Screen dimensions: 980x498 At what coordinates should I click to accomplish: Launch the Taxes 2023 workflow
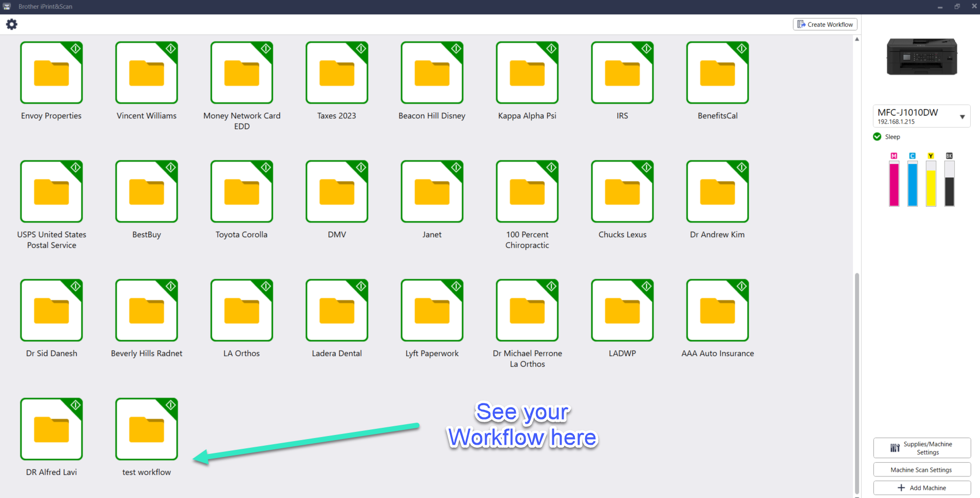point(336,73)
